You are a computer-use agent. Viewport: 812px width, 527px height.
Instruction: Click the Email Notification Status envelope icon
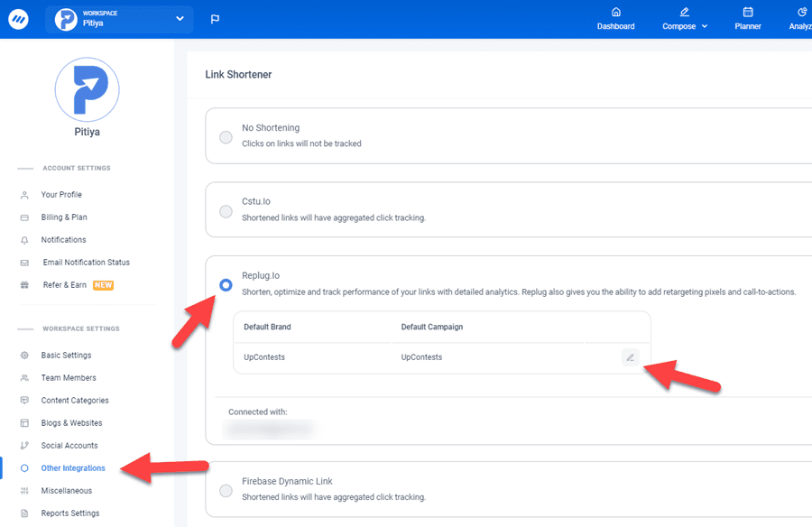tap(24, 263)
